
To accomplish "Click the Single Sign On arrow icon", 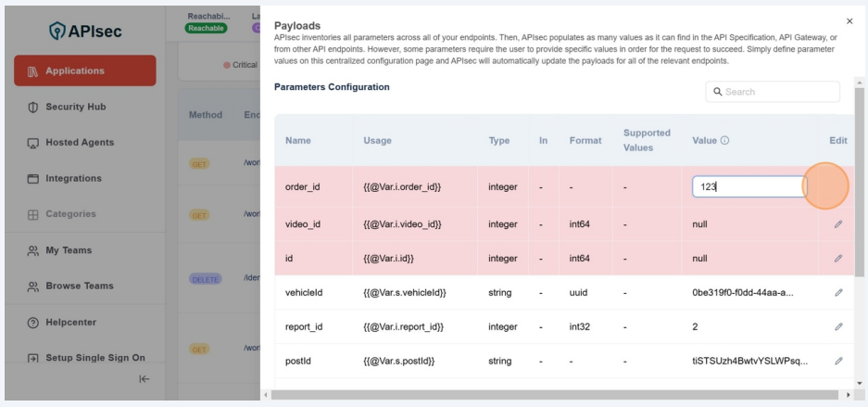I will (x=32, y=358).
